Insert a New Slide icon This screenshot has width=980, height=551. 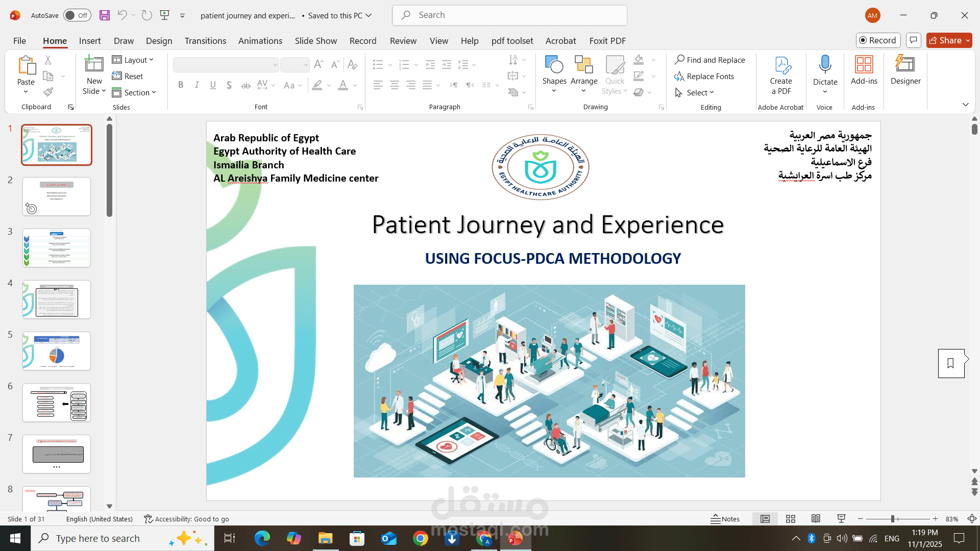click(x=94, y=64)
